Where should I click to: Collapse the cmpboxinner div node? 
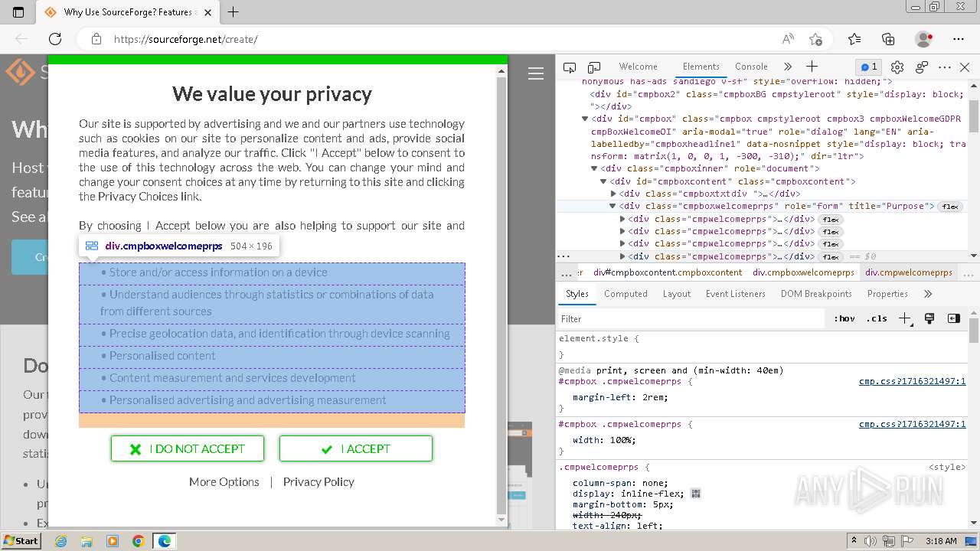pyautogui.click(x=594, y=168)
